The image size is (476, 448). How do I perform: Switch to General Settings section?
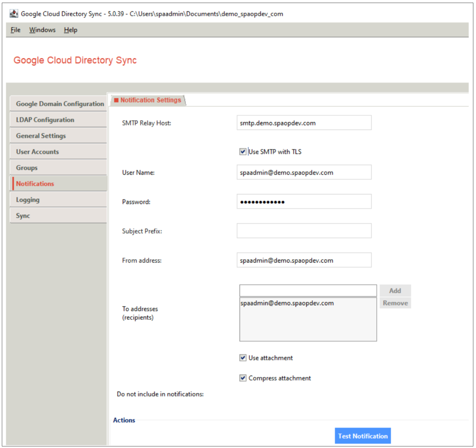(x=41, y=136)
